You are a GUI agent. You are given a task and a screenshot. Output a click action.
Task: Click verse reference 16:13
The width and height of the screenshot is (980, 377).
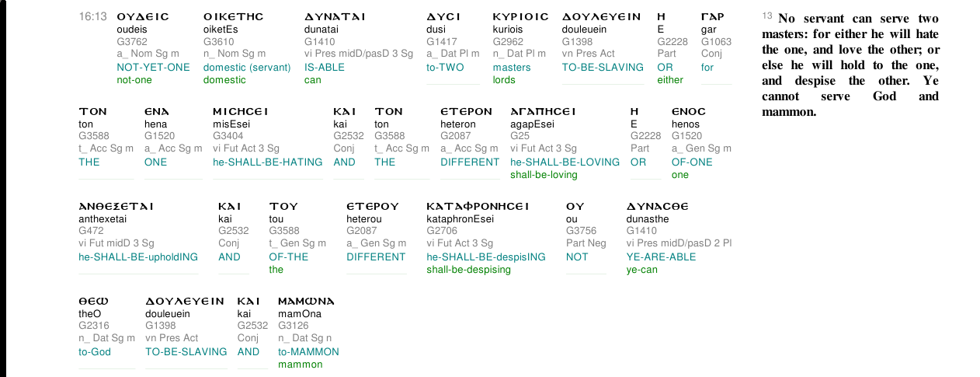(93, 16)
